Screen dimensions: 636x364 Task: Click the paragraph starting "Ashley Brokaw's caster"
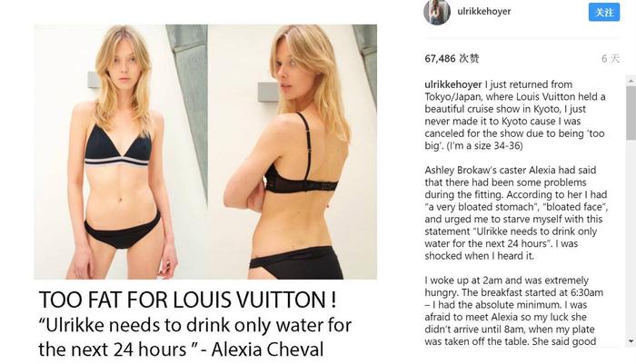pyautogui.click(x=516, y=212)
